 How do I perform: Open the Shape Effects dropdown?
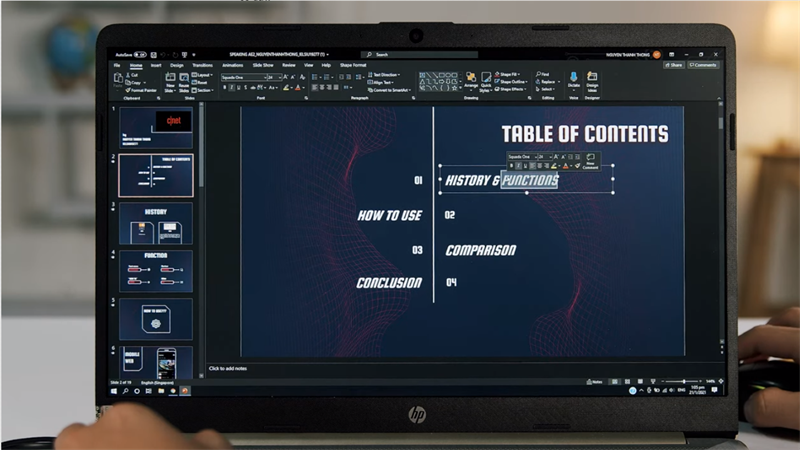[x=510, y=89]
